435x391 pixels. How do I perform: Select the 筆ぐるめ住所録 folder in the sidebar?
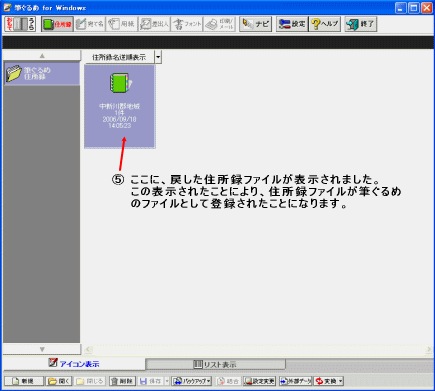coord(42,73)
